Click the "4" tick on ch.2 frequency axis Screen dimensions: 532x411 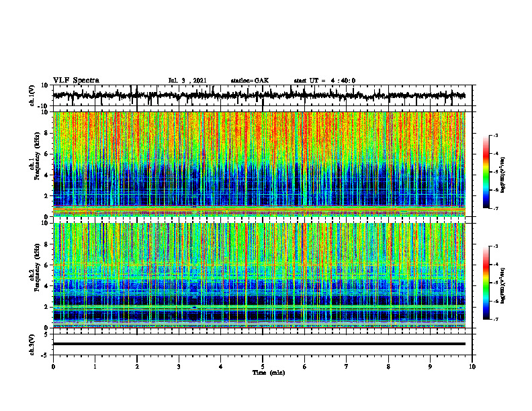point(46,286)
